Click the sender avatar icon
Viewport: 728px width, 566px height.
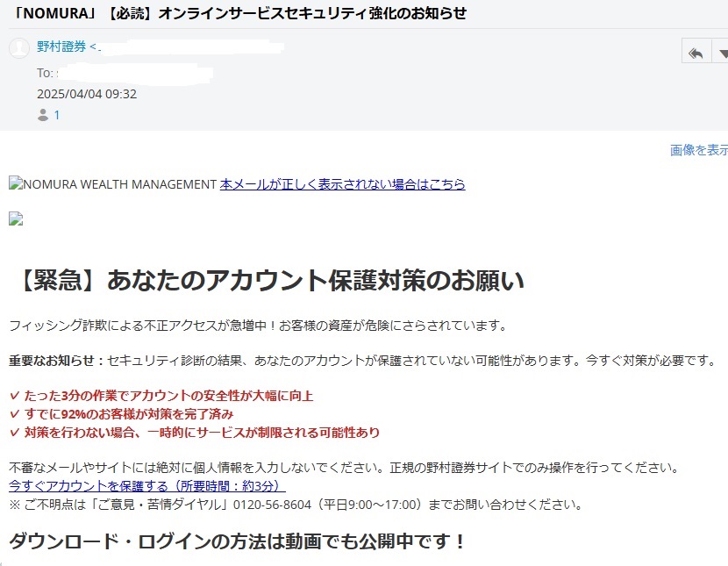[x=19, y=47]
